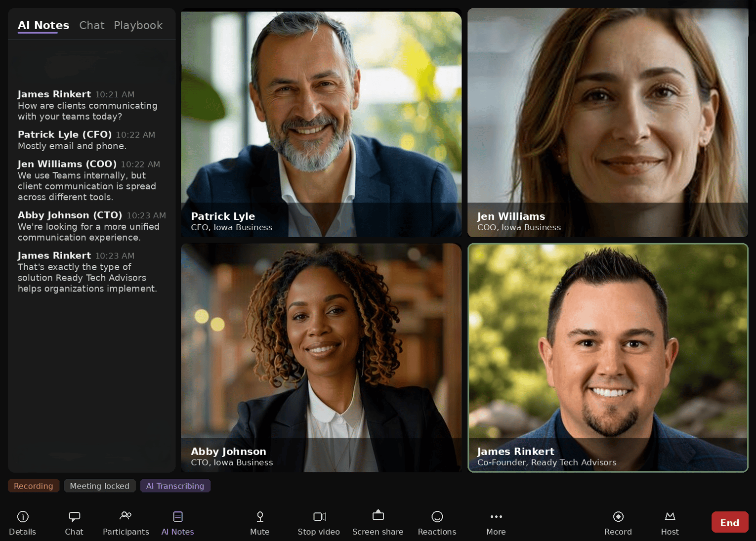Image resolution: width=756 pixels, height=541 pixels.
Task: Switch to the AI Notes tab
Action: coord(43,25)
